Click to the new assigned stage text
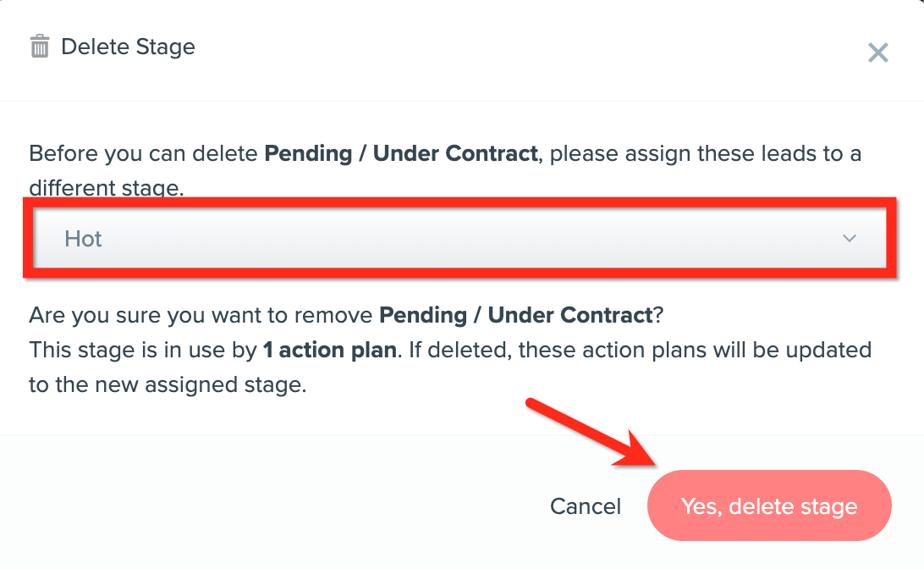The width and height of the screenshot is (924, 569). click(167, 384)
